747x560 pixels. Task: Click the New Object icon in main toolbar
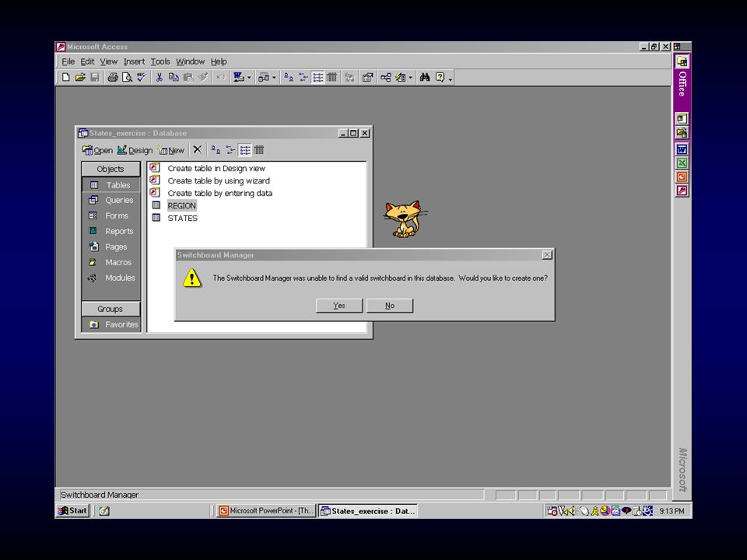coord(400,77)
